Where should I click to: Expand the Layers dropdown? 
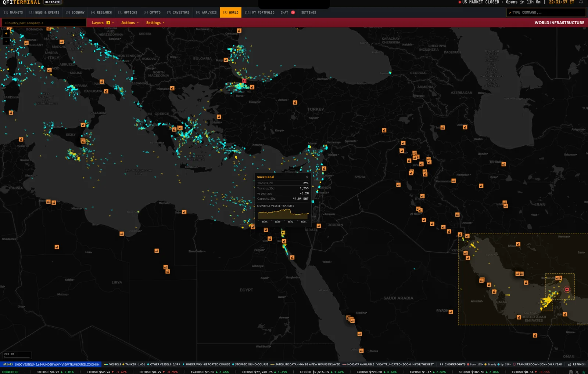coord(103,23)
